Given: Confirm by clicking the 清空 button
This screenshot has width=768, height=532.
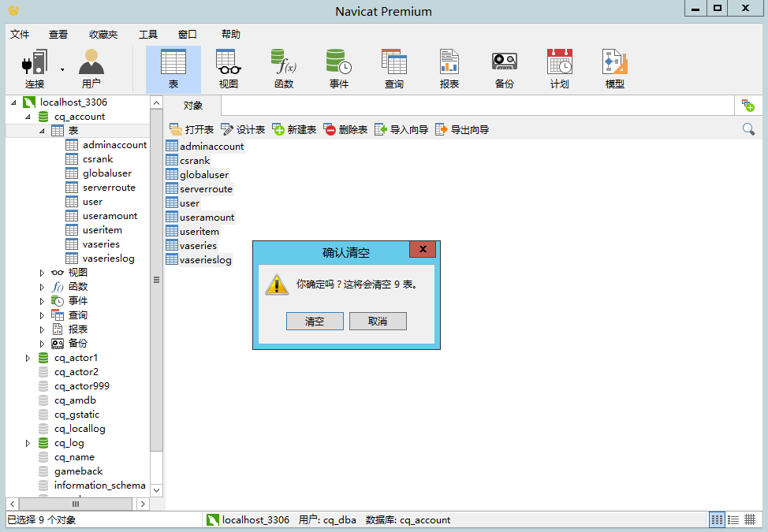Looking at the screenshot, I should click(315, 322).
